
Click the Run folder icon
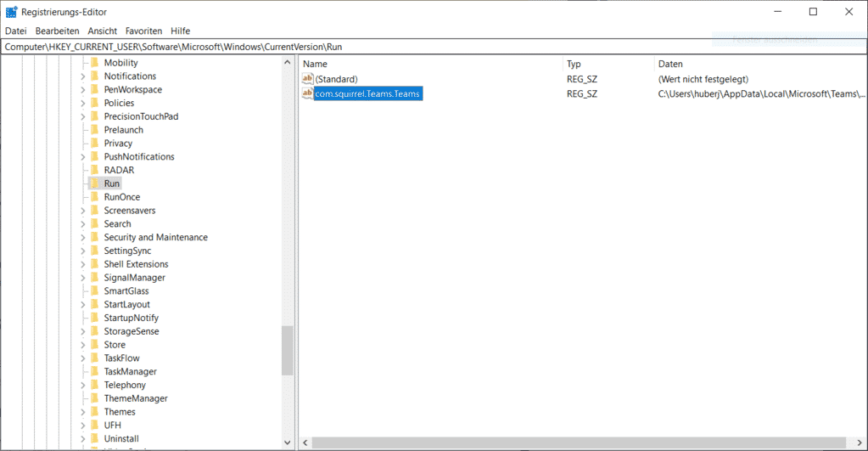[x=95, y=183]
